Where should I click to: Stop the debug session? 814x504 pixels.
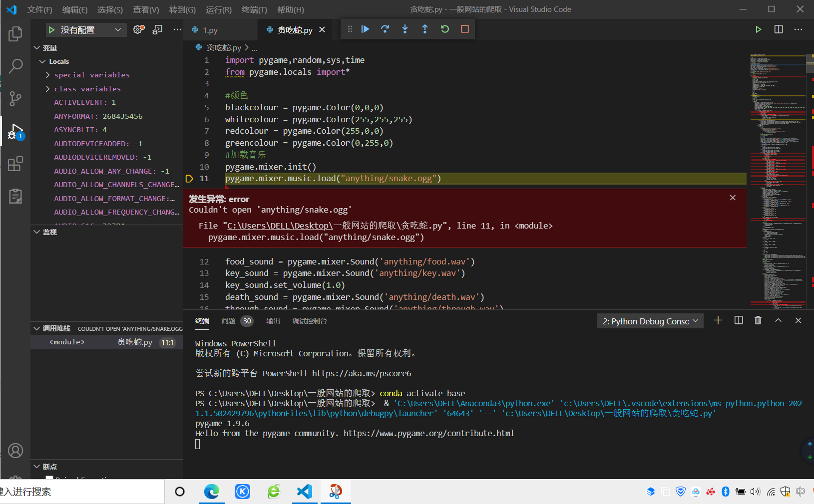(465, 29)
